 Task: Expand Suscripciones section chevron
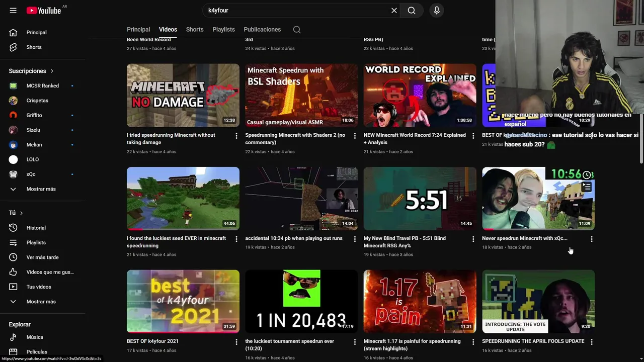click(x=52, y=71)
